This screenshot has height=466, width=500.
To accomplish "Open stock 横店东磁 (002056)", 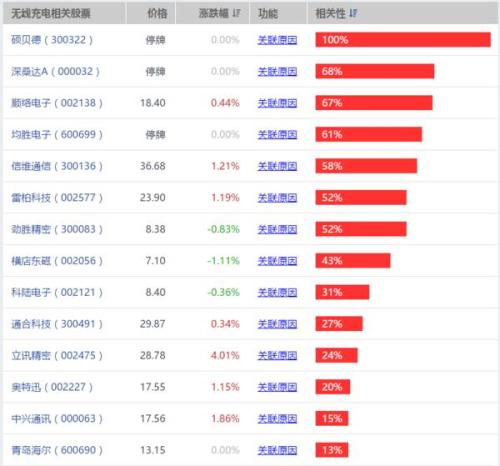I will [57, 261].
